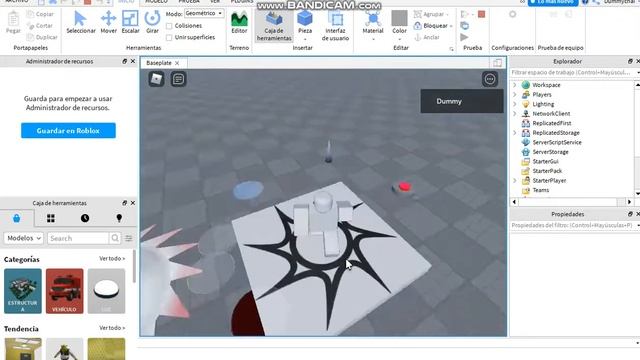Expand the StarterPlayer tree node
The height and width of the screenshot is (360, 640).
(x=515, y=180)
